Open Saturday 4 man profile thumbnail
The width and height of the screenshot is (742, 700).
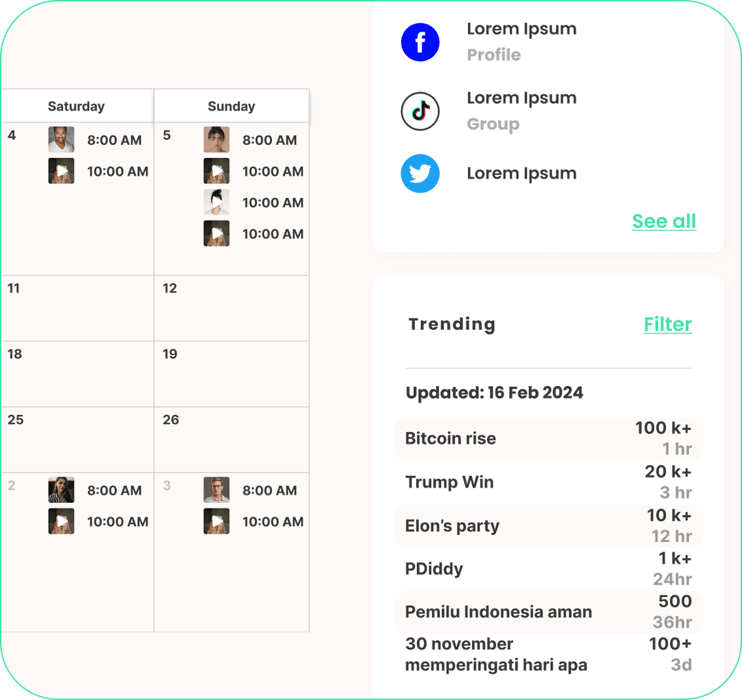[x=61, y=139]
